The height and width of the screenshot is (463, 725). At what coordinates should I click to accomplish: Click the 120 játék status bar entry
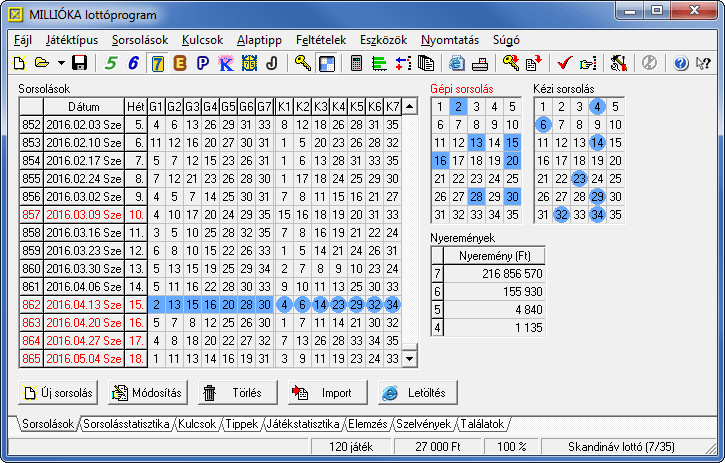point(351,447)
